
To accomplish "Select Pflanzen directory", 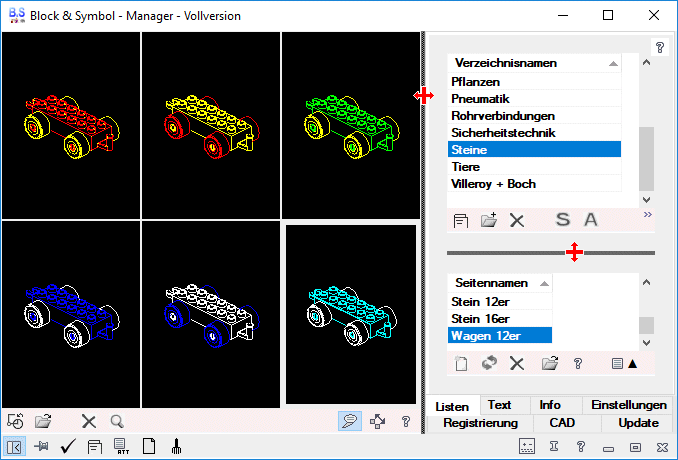I will click(x=534, y=82).
